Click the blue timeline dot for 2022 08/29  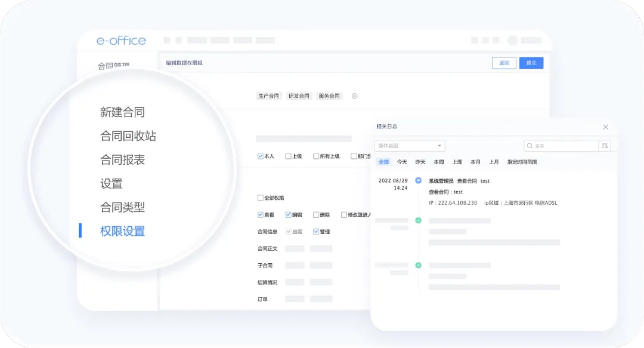[418, 180]
